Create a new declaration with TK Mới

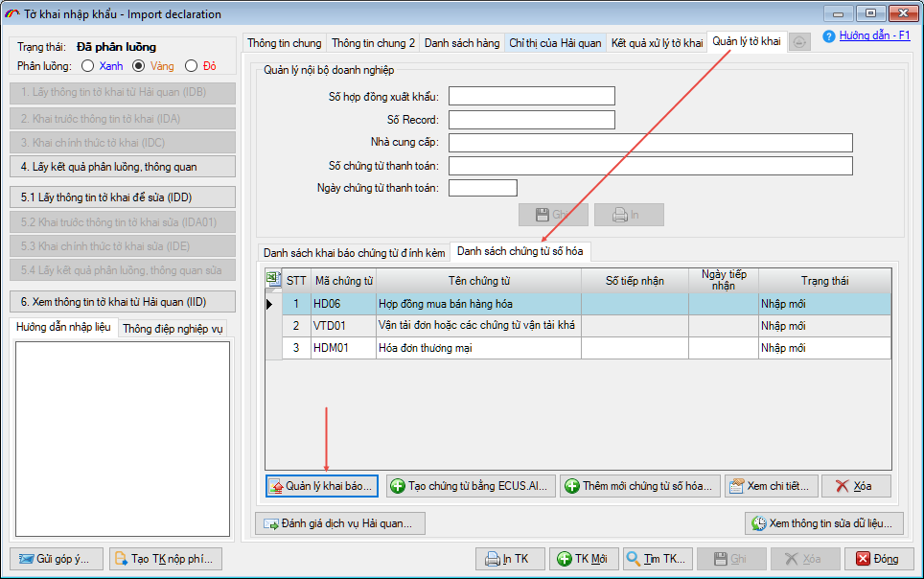[x=584, y=559]
